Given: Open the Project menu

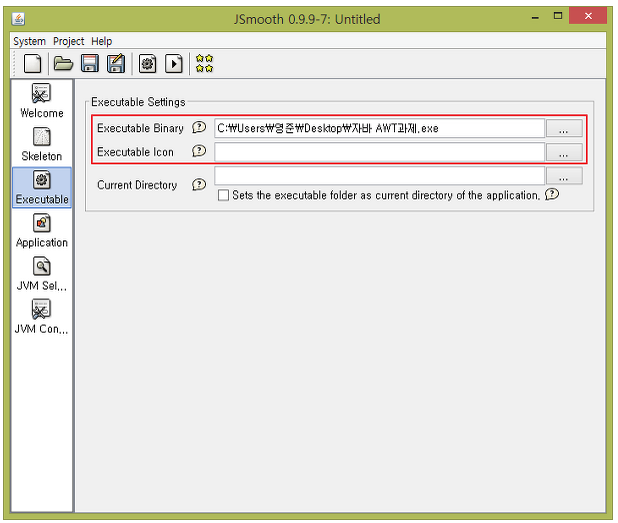Looking at the screenshot, I should pos(69,41).
